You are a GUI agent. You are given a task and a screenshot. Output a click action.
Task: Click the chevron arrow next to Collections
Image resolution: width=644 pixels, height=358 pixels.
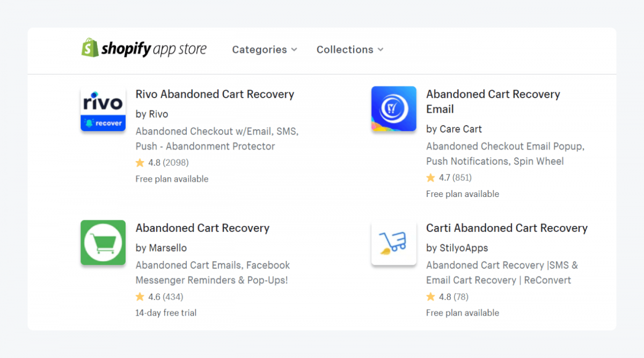pos(380,49)
